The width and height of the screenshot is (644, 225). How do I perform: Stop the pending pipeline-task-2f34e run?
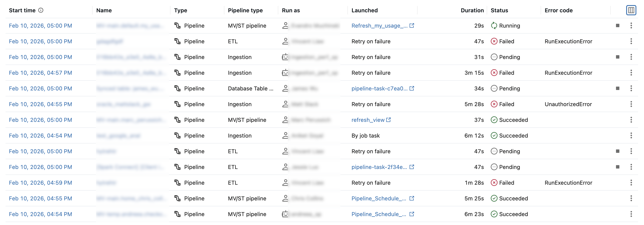pos(617,167)
